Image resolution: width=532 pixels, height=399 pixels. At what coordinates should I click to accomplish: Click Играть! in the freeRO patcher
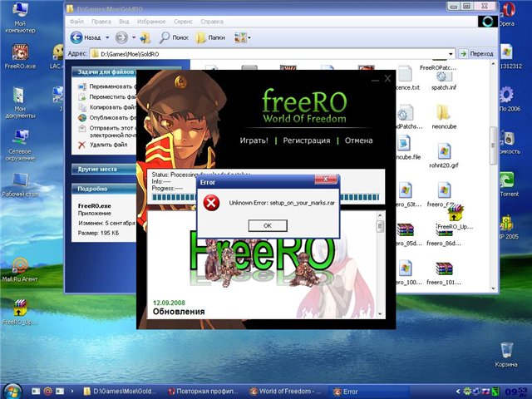(x=254, y=140)
